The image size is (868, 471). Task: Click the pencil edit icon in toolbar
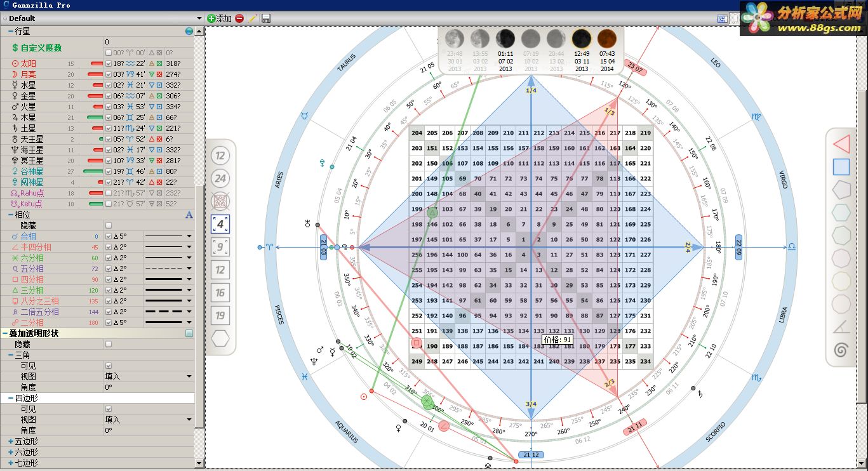point(253,18)
